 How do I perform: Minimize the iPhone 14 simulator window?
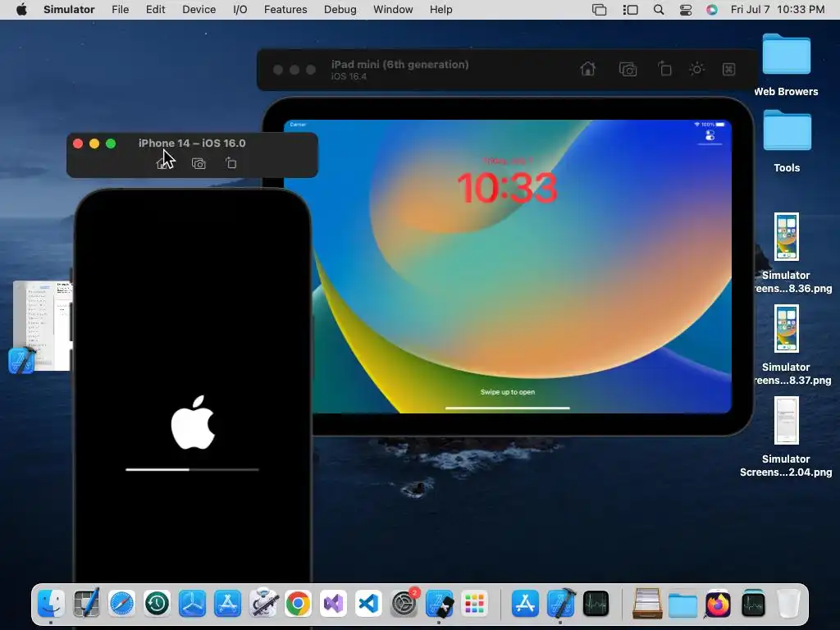tap(94, 144)
